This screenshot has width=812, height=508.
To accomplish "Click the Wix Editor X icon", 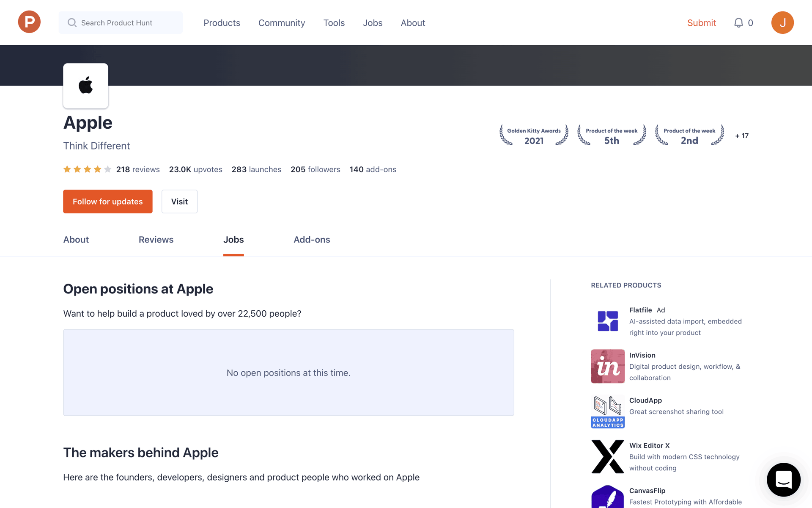I will point(608,456).
